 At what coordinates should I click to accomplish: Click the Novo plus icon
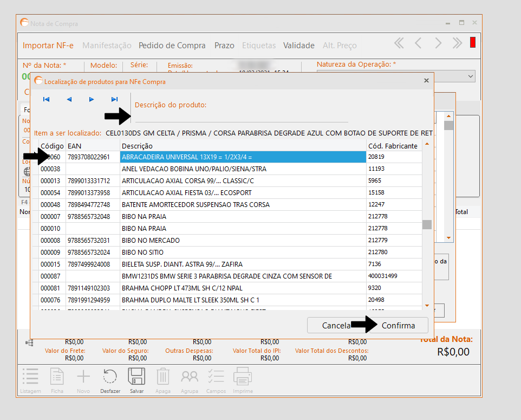83,377
